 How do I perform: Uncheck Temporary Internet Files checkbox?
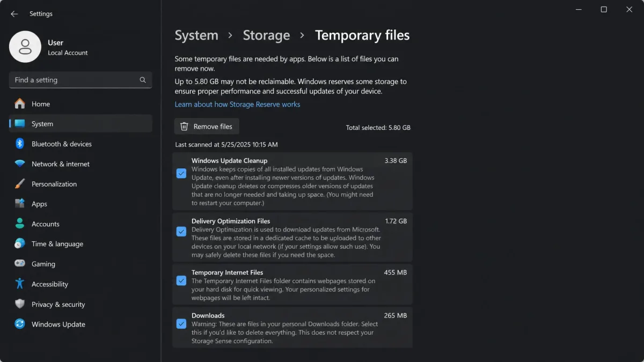point(181,280)
